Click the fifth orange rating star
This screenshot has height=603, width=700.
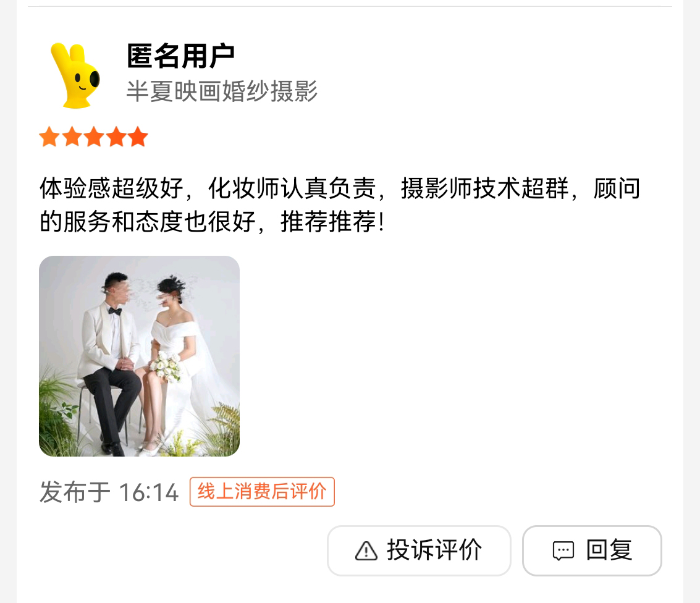[x=138, y=137]
